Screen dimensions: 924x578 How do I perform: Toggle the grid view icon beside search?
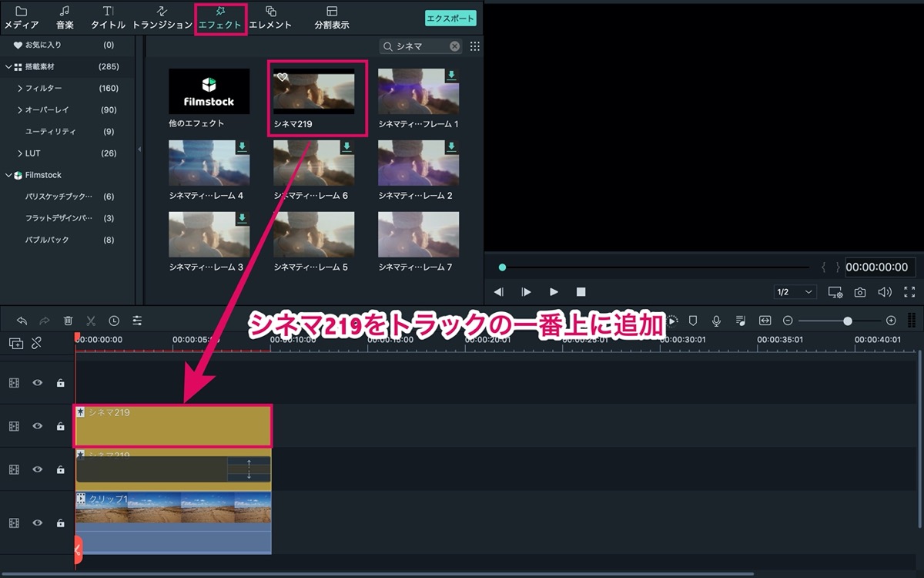tap(474, 46)
